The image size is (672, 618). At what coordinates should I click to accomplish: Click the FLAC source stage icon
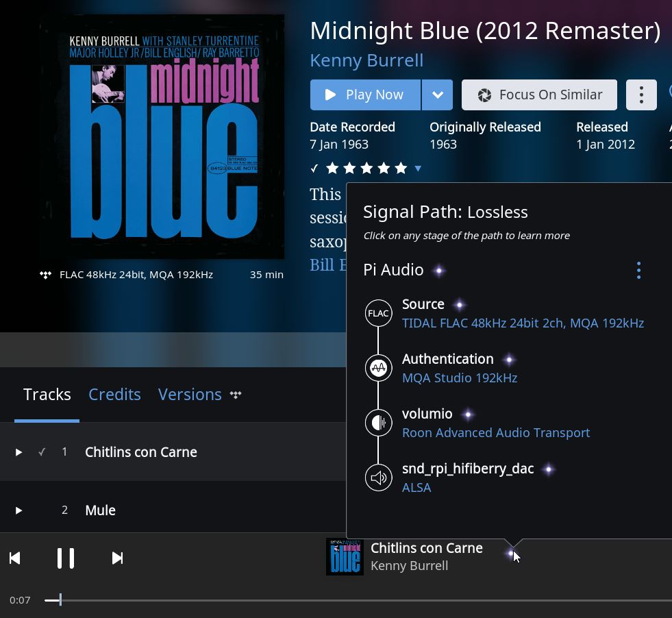point(378,313)
